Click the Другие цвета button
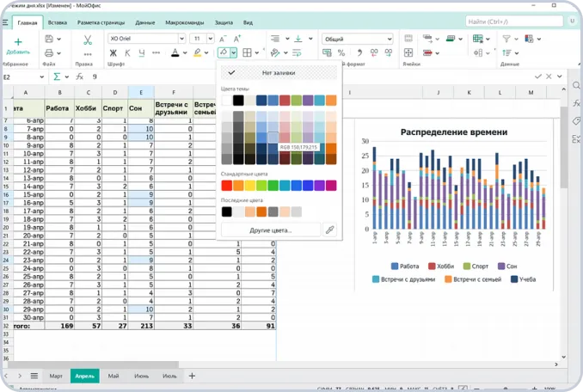The width and height of the screenshot is (583, 392). tap(270, 230)
